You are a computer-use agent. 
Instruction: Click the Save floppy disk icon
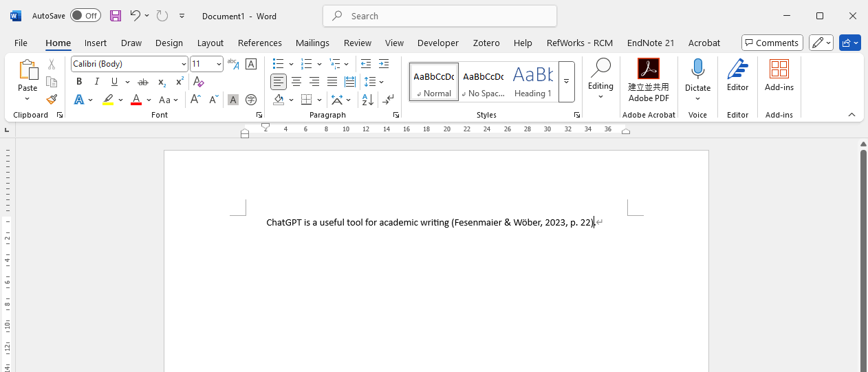(x=116, y=16)
